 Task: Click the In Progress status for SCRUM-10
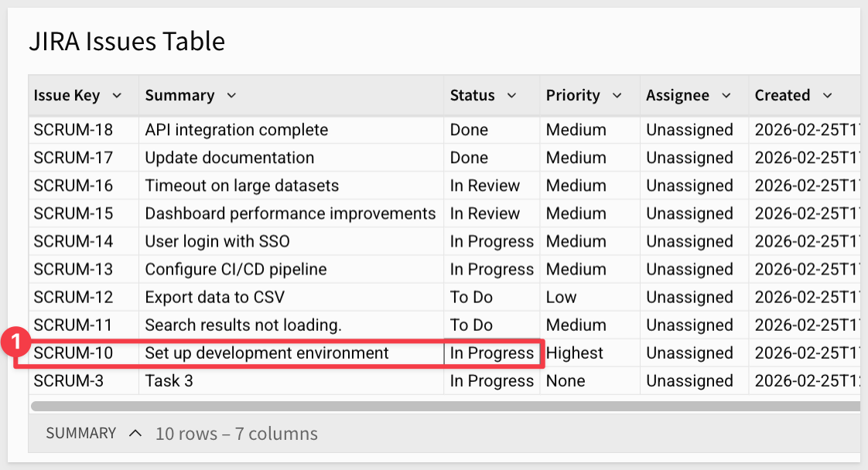[x=491, y=353]
